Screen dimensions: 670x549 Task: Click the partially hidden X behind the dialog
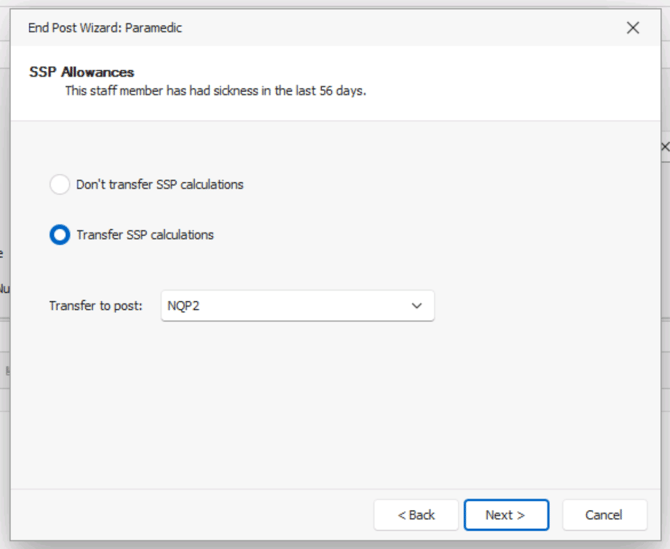[x=665, y=147]
